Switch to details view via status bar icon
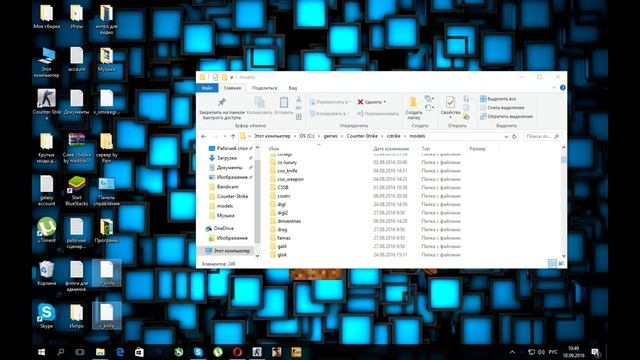The width and height of the screenshot is (640, 360). point(552,264)
